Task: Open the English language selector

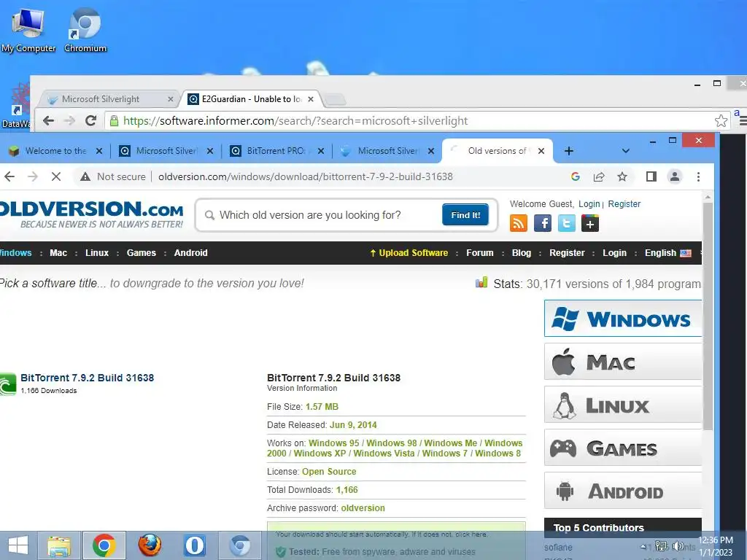Action: [x=667, y=253]
